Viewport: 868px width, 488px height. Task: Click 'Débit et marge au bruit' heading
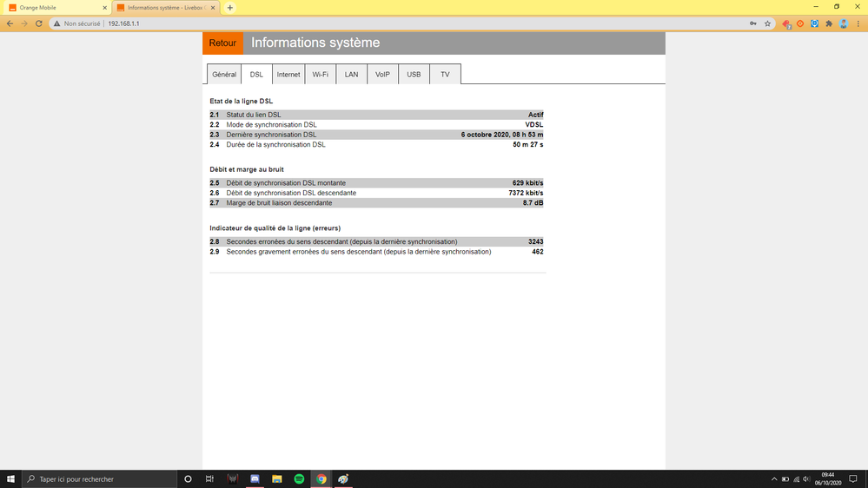pos(247,169)
